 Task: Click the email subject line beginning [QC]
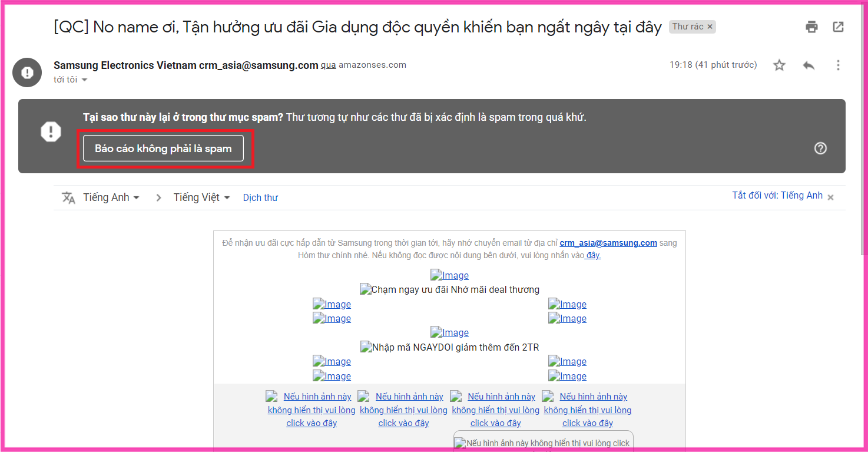tap(357, 27)
